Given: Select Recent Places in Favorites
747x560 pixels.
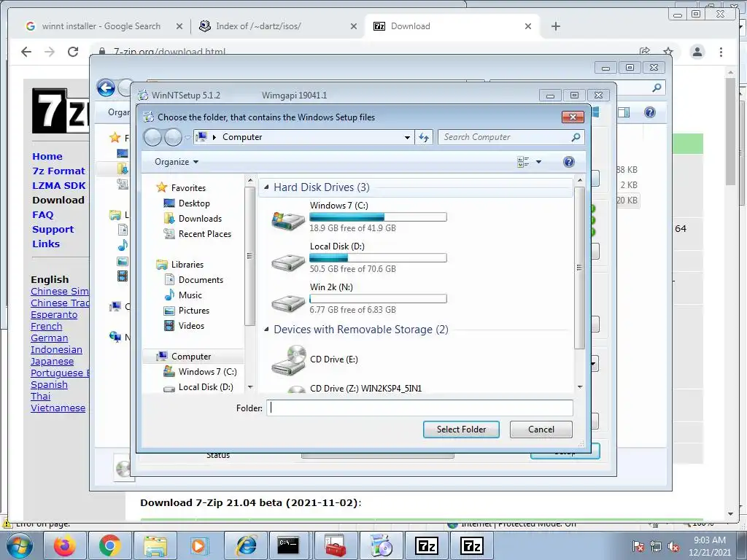Looking at the screenshot, I should point(205,234).
